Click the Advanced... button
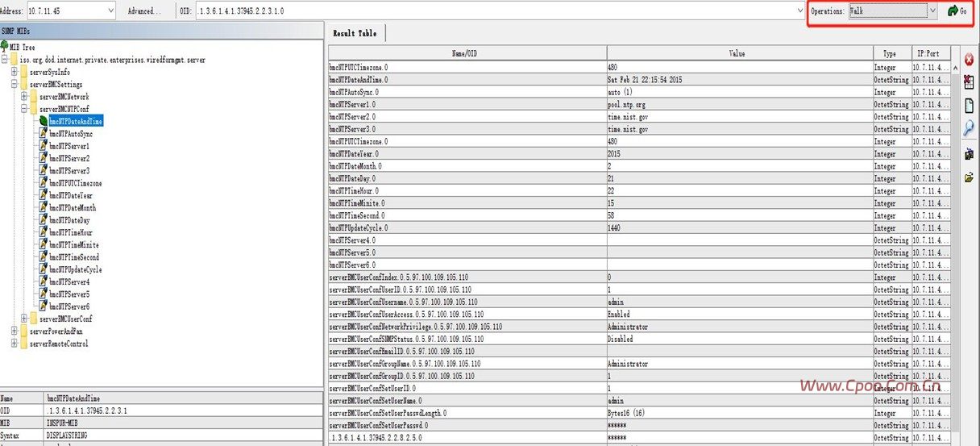980x446 pixels. point(143,11)
